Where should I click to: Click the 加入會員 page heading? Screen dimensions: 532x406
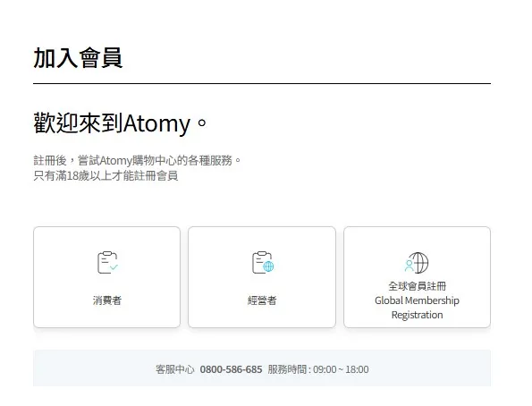point(78,58)
